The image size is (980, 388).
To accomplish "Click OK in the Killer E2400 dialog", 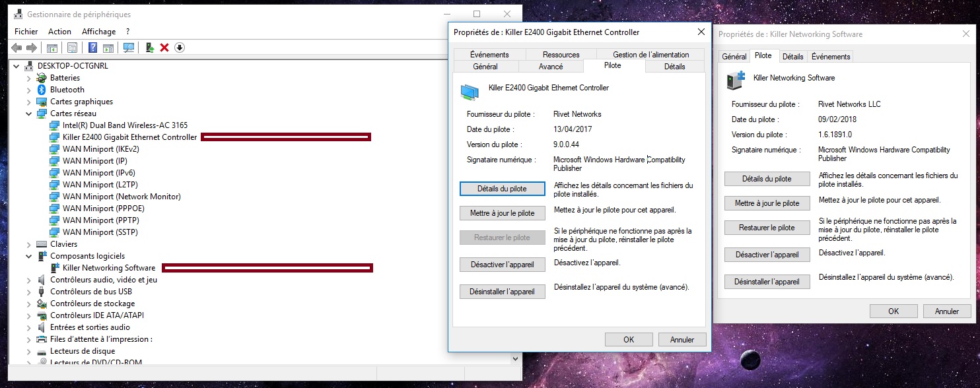I will (x=629, y=340).
